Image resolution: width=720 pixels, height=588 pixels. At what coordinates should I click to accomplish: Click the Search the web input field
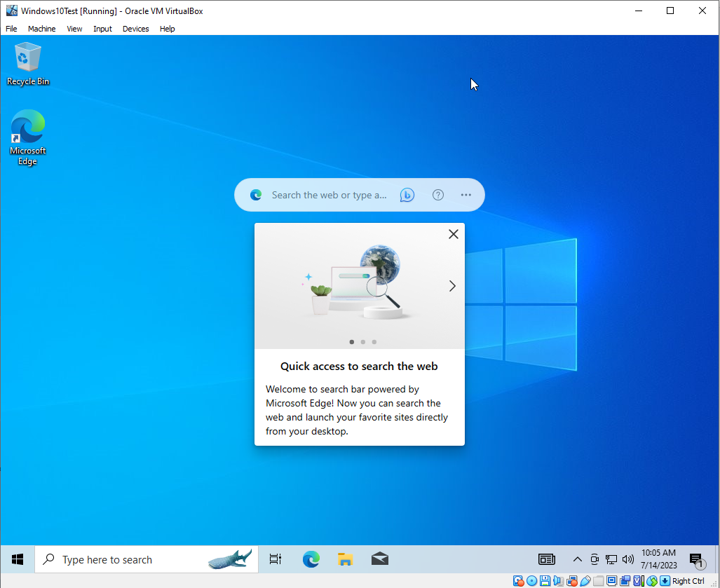point(330,195)
